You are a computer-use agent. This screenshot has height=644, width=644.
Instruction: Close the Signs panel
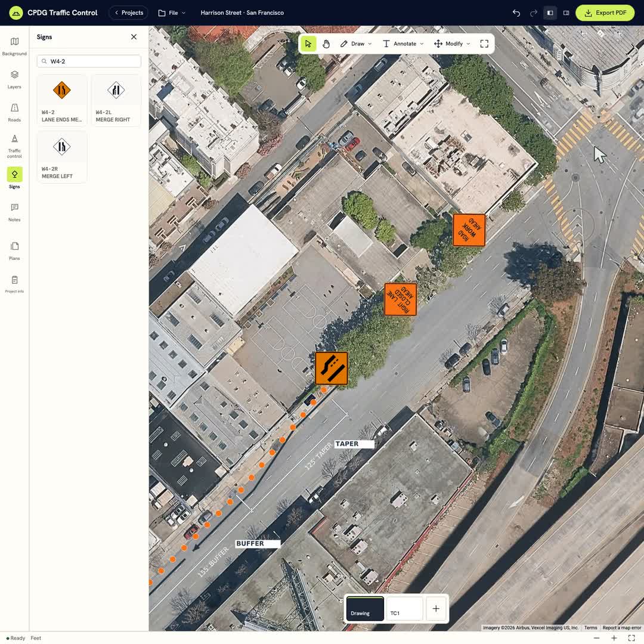click(x=134, y=37)
